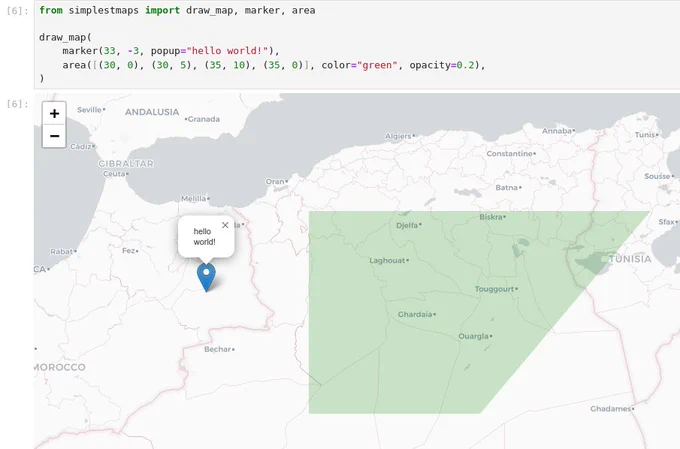The width and height of the screenshot is (680, 449).
Task: Zoom in the map with plus button
Action: (x=54, y=113)
